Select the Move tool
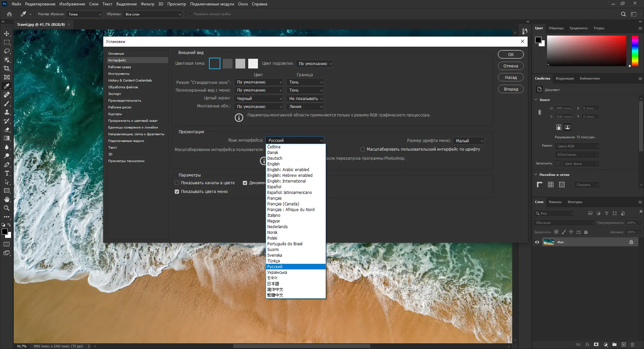This screenshot has width=644, height=349. point(7,34)
